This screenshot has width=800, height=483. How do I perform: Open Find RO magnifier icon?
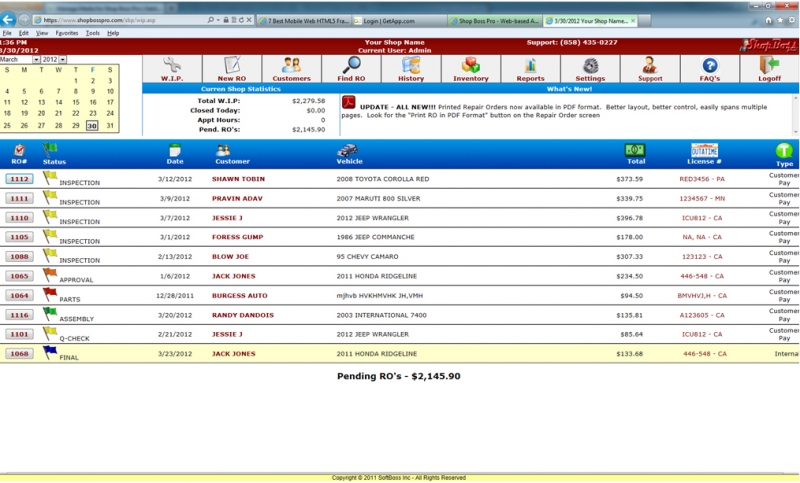(351, 66)
